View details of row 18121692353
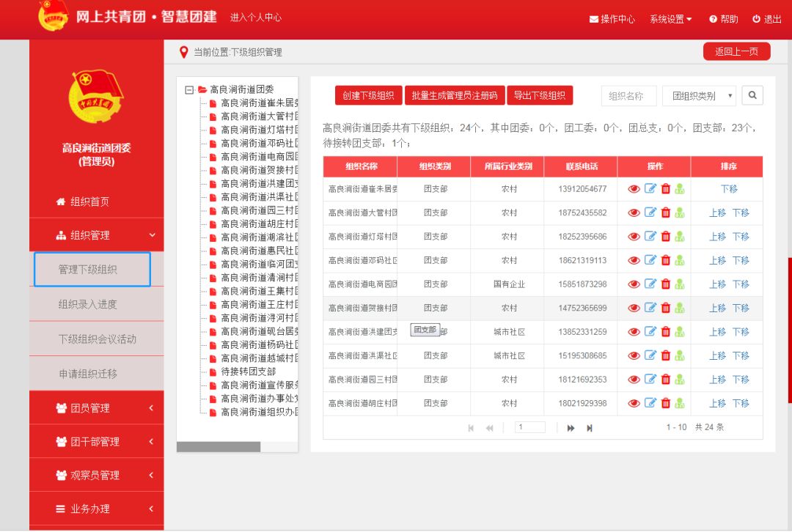 click(x=634, y=380)
